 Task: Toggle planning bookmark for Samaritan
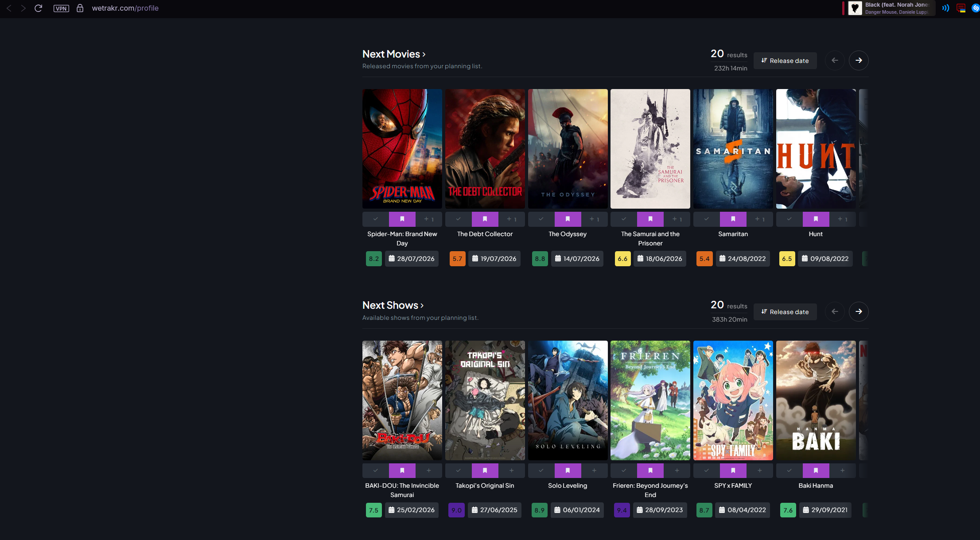(733, 219)
